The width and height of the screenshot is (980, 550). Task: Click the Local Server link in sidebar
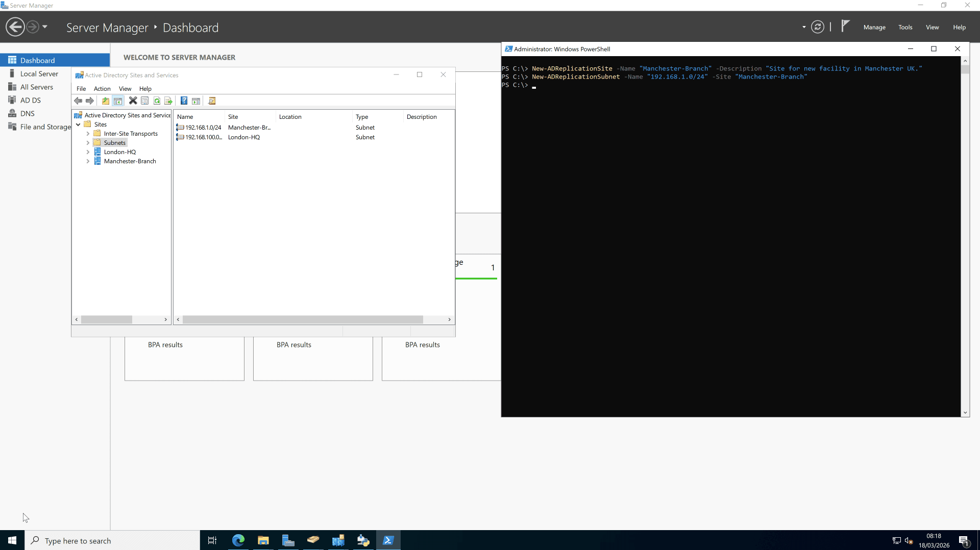click(39, 73)
